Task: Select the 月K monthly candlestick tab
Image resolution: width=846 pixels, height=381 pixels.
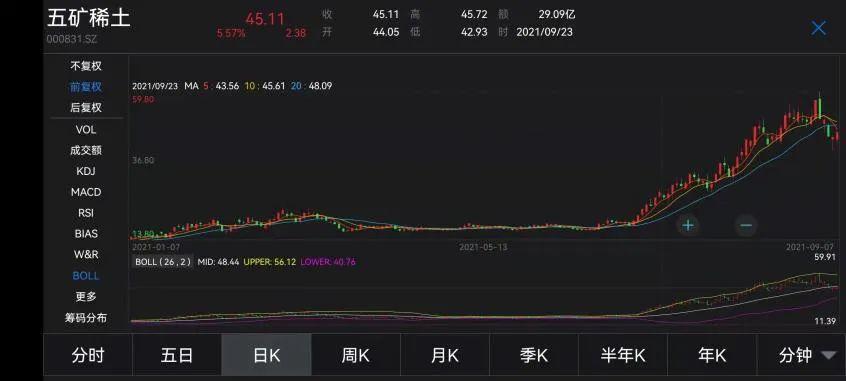Action: click(x=445, y=355)
